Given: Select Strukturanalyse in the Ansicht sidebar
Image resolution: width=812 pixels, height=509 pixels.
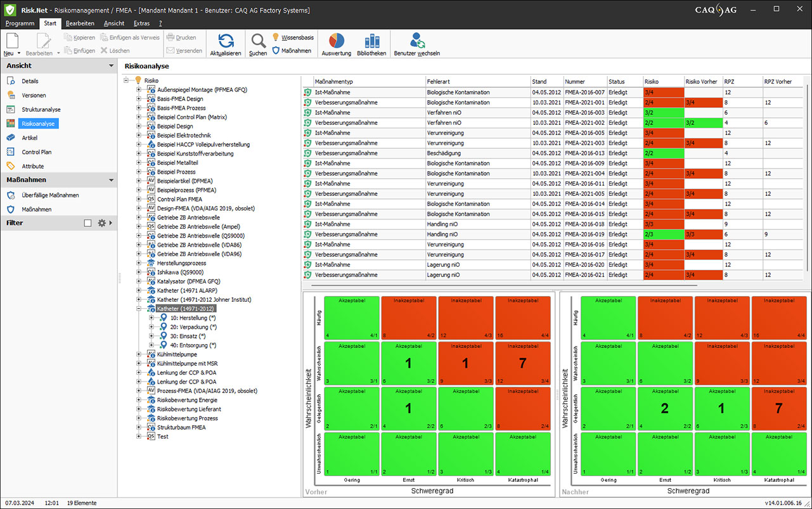Looking at the screenshot, I should tap(41, 110).
